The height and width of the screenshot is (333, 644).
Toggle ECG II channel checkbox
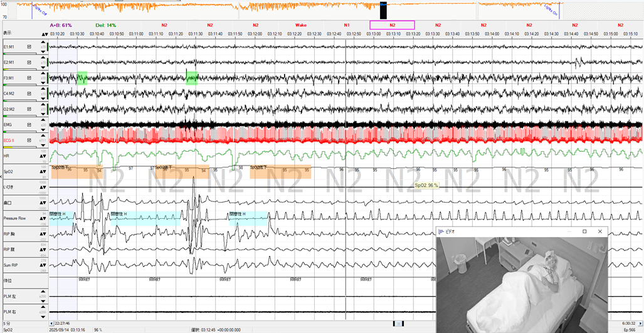29,140
